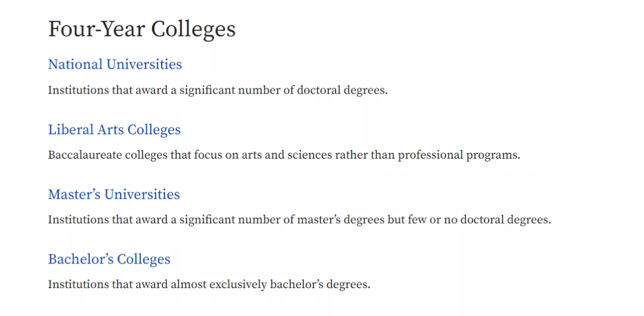Click the phrase "almost exclusively"
This screenshot has width=644, height=316.
tap(219, 284)
